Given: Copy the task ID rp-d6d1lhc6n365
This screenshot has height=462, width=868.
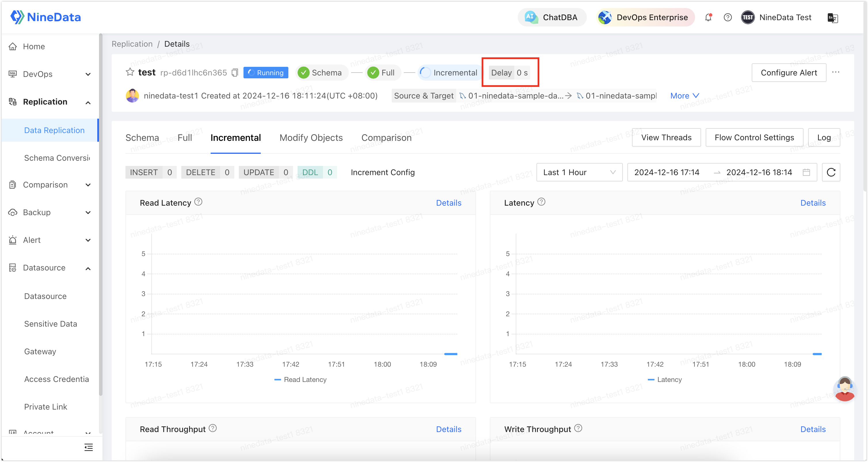Looking at the screenshot, I should coord(235,73).
